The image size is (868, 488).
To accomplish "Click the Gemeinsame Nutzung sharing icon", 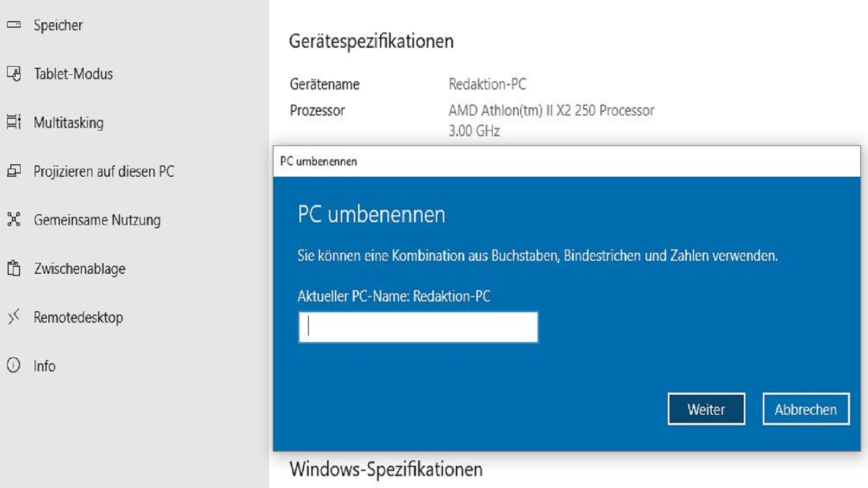I will tap(13, 220).
